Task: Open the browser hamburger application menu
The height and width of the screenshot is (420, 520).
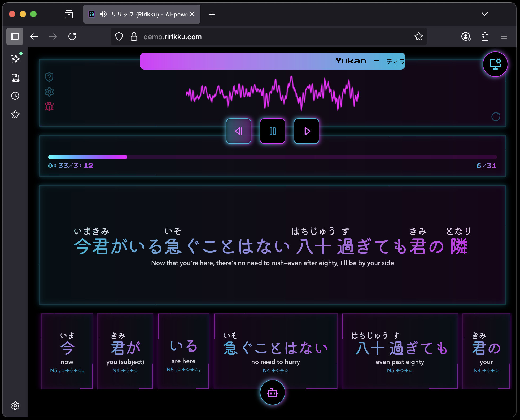Action: [x=504, y=36]
